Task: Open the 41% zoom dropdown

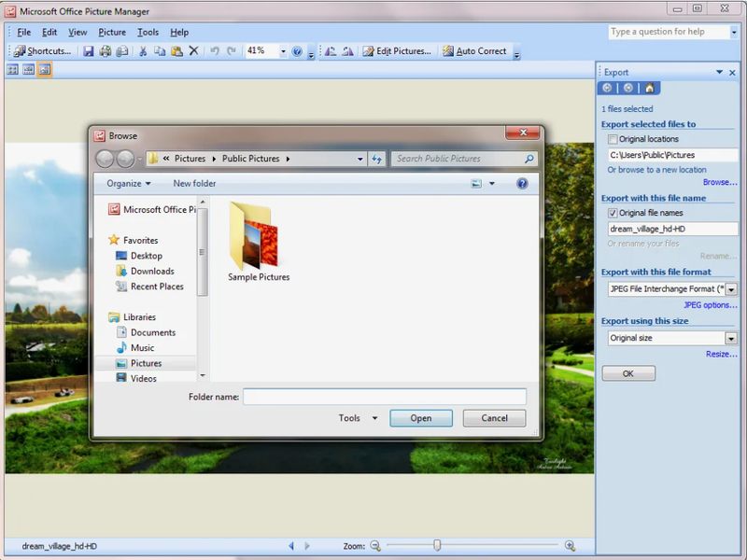Action: coord(283,51)
